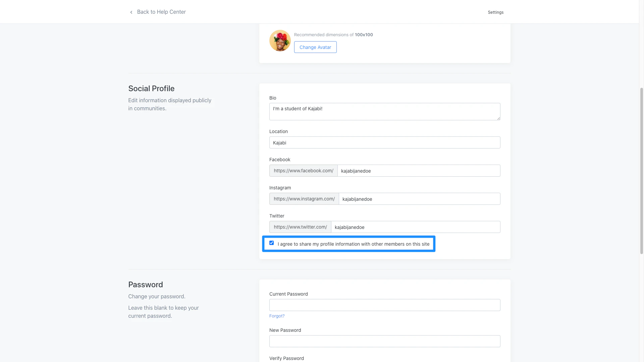Edit the Facebook username field
Viewport: 644px width, 362px height.
(418, 171)
